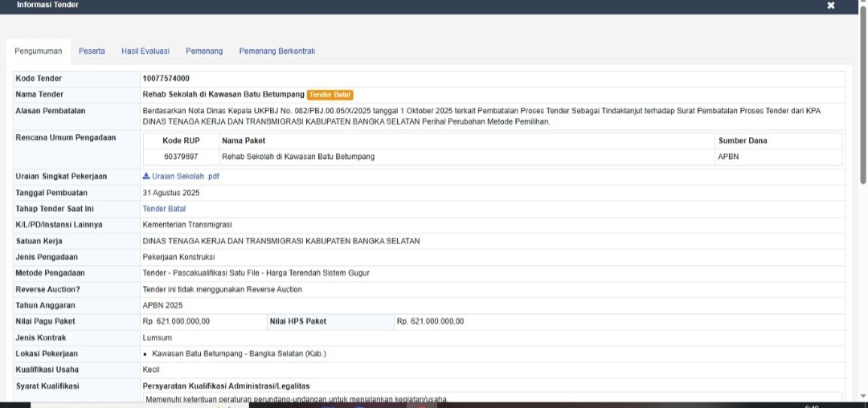
Task: Download the Uraian Sekolah .pdf file
Action: 186,177
